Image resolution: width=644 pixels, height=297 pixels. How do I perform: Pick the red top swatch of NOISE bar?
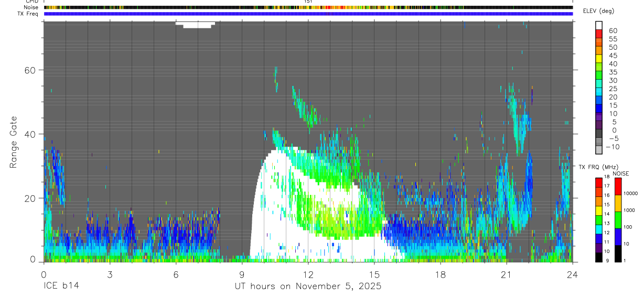click(x=618, y=186)
